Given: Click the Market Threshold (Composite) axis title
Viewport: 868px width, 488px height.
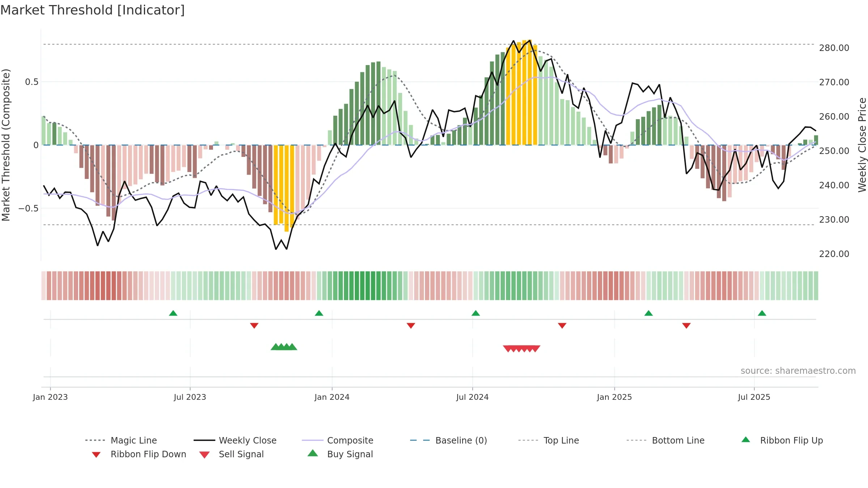Looking at the screenshot, I should (x=6, y=145).
